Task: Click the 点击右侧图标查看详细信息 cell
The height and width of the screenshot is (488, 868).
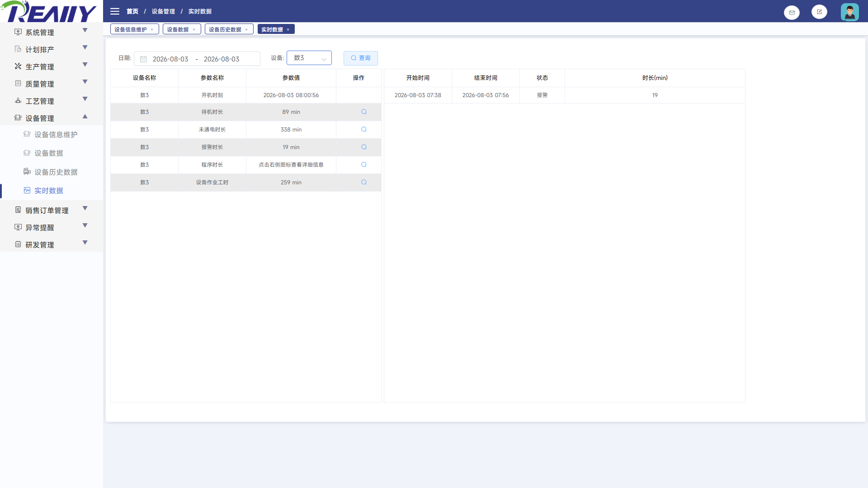Action: tap(291, 164)
